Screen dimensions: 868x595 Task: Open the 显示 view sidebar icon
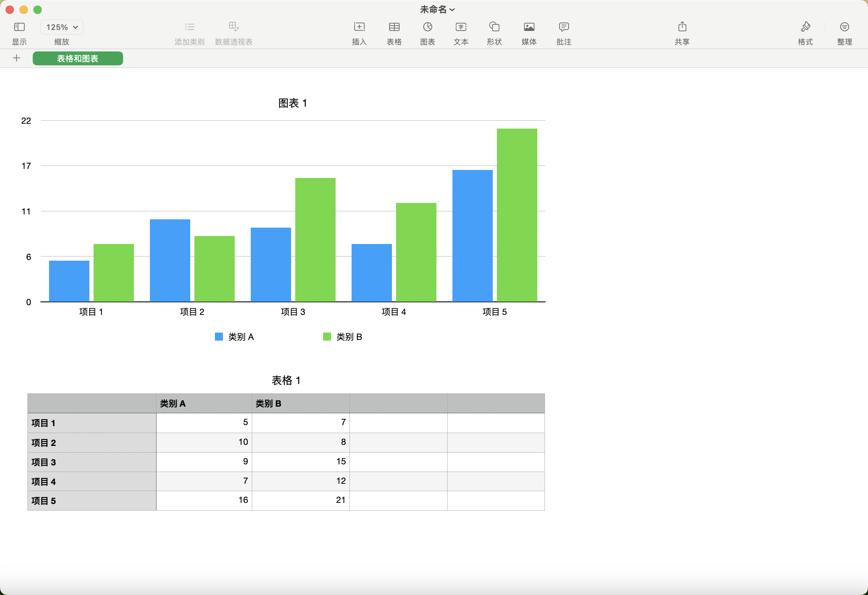(19, 27)
